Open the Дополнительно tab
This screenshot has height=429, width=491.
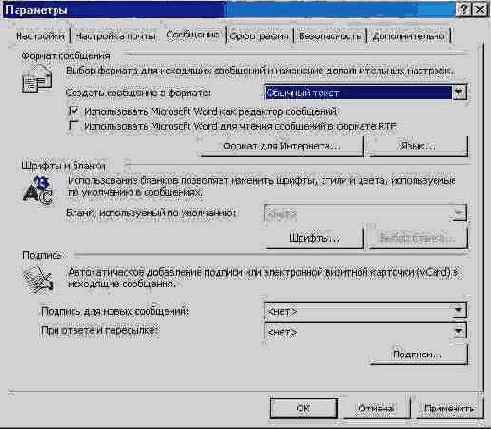[408, 36]
